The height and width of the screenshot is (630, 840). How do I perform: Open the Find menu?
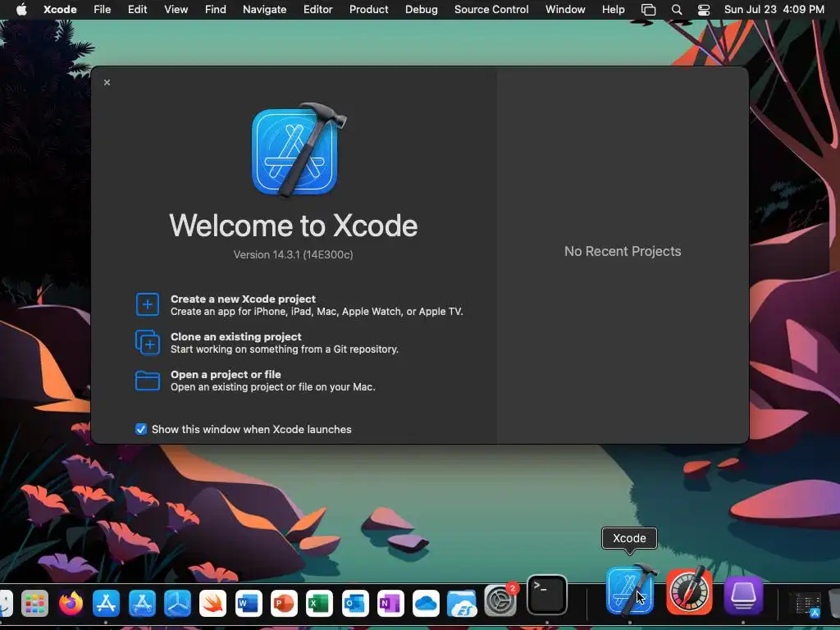click(216, 10)
